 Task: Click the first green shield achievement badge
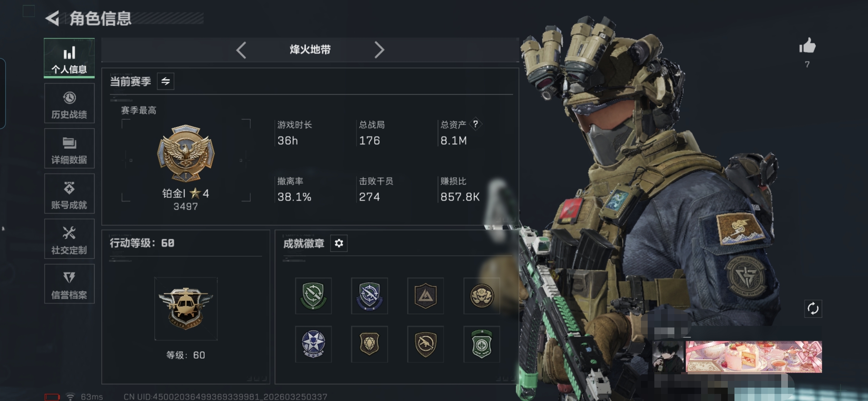tap(313, 296)
